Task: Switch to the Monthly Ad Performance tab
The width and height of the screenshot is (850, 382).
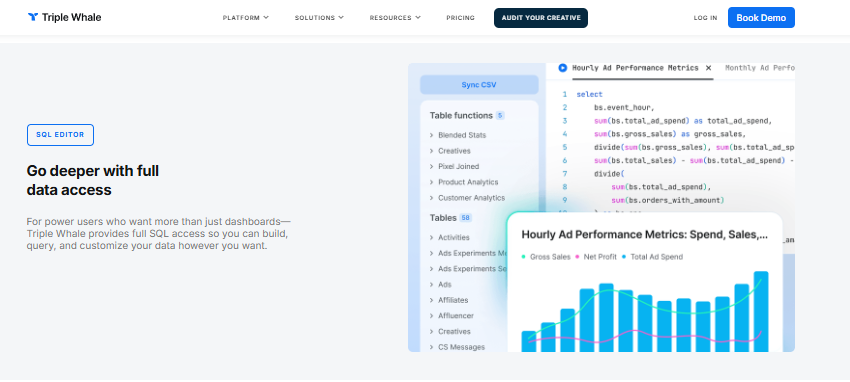Action: 759,68
